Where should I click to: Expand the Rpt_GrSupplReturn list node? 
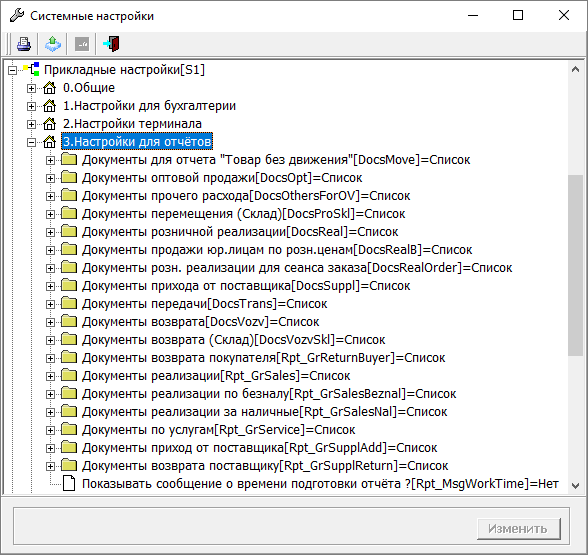[x=50, y=466]
